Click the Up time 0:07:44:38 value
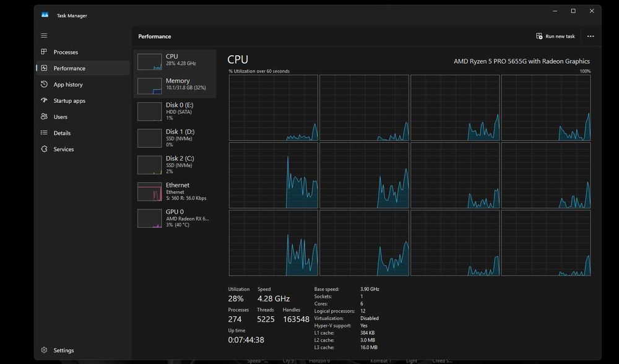 pyautogui.click(x=246, y=339)
